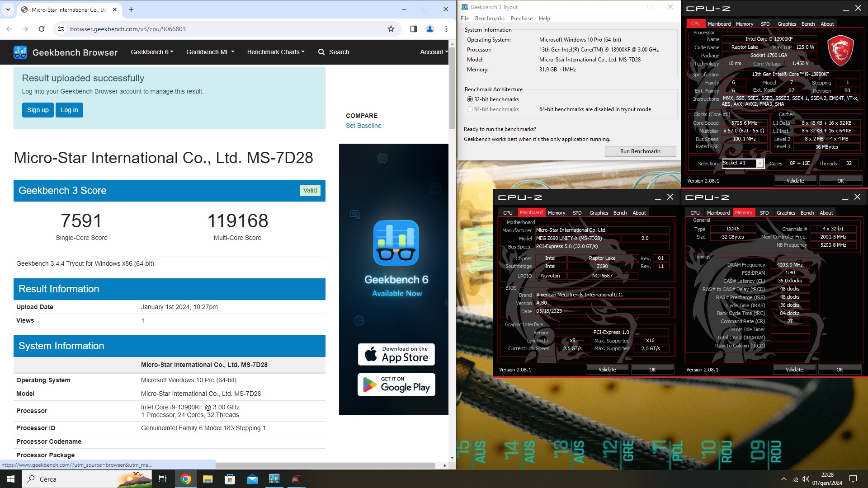Viewport: 868px width, 488px height.
Task: Open new Chrome tab with plus icon
Action: click(x=131, y=9)
